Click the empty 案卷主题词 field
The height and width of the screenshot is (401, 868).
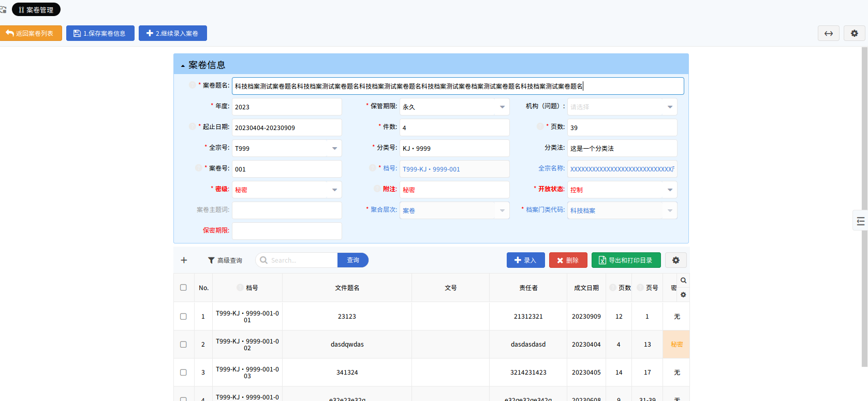tap(287, 210)
